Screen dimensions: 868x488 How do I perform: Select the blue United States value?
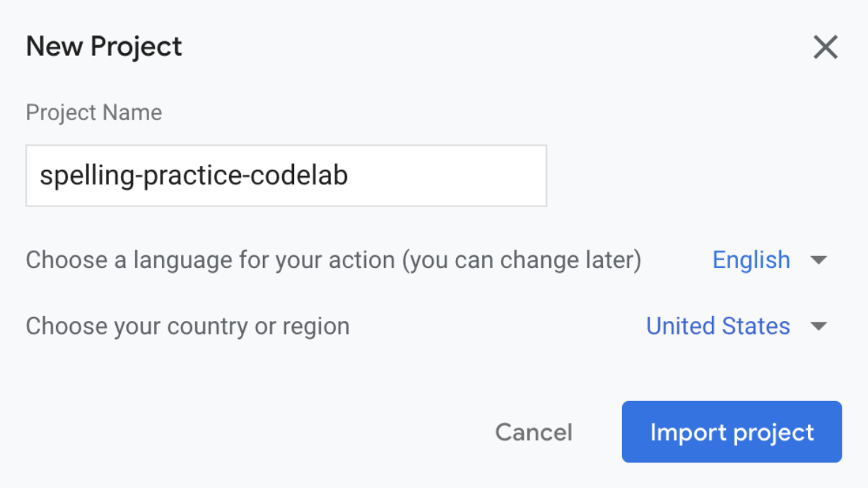[718, 326]
